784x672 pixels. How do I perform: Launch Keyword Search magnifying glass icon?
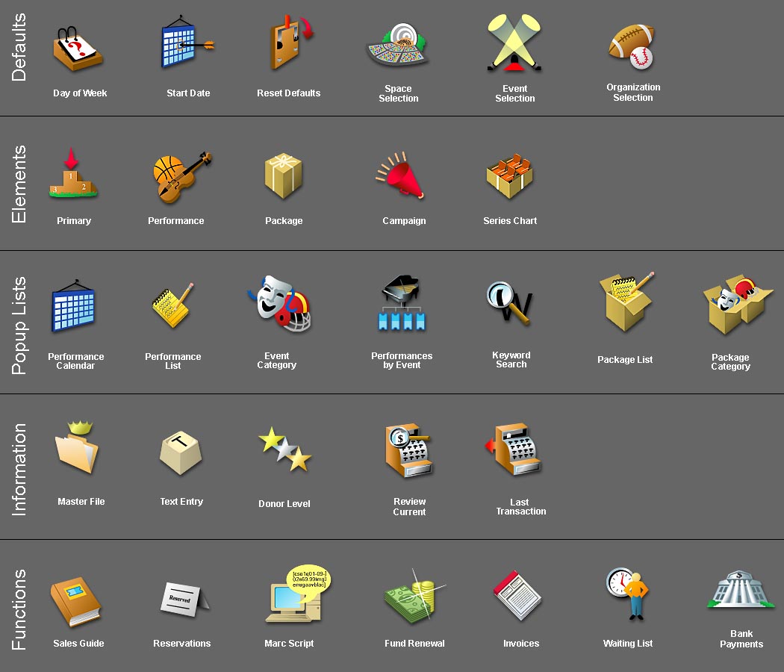tap(510, 303)
